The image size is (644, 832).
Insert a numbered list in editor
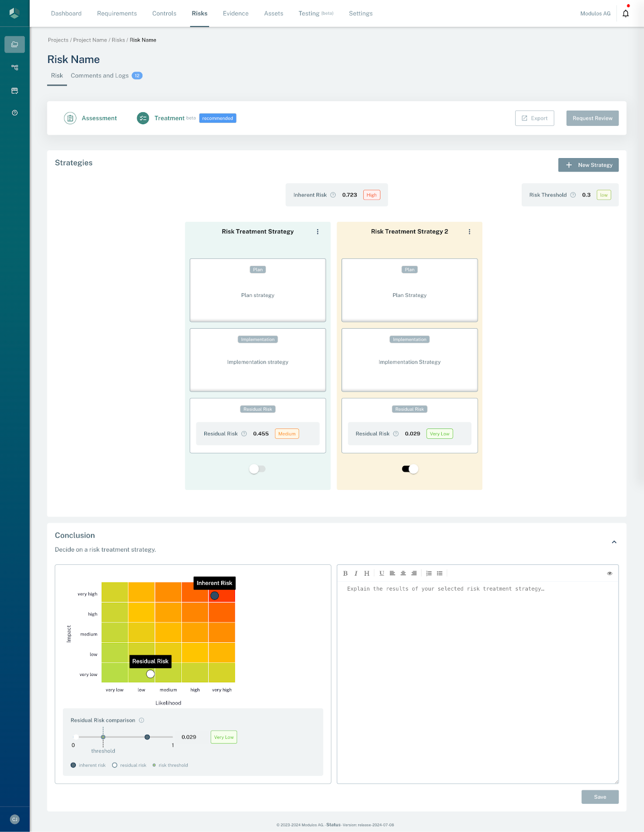(x=429, y=574)
